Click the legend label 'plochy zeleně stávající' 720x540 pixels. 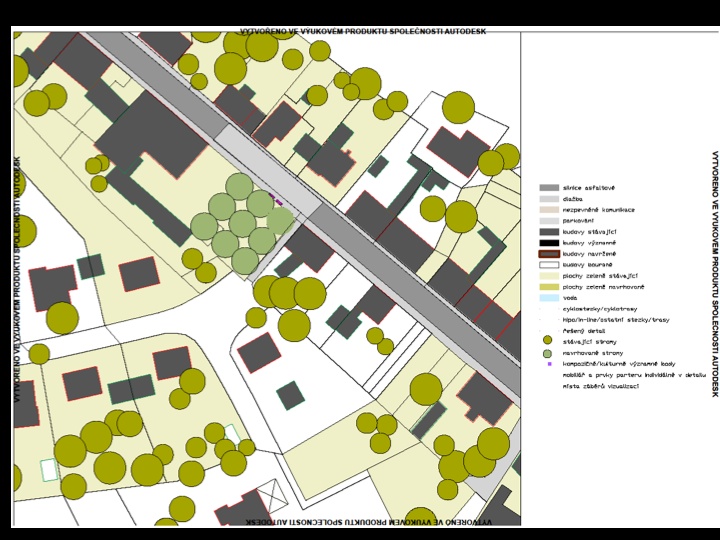coord(600,276)
